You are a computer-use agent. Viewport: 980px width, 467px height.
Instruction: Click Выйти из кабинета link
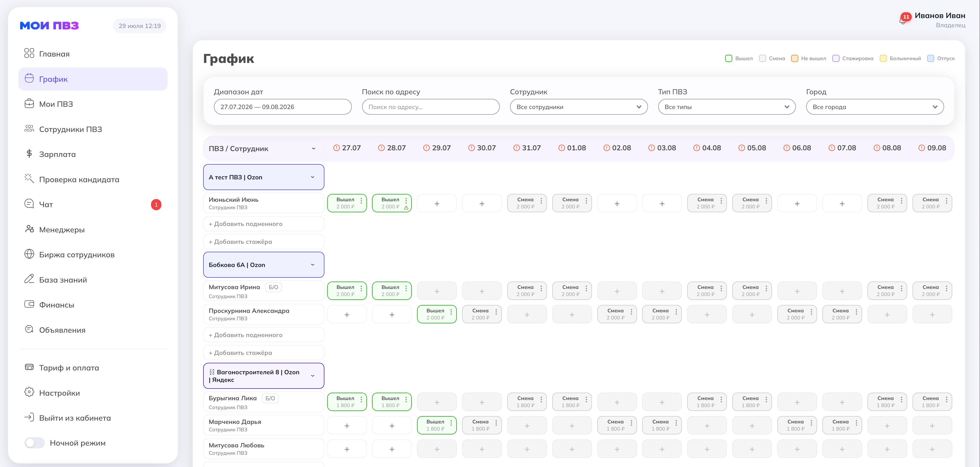pos(75,418)
